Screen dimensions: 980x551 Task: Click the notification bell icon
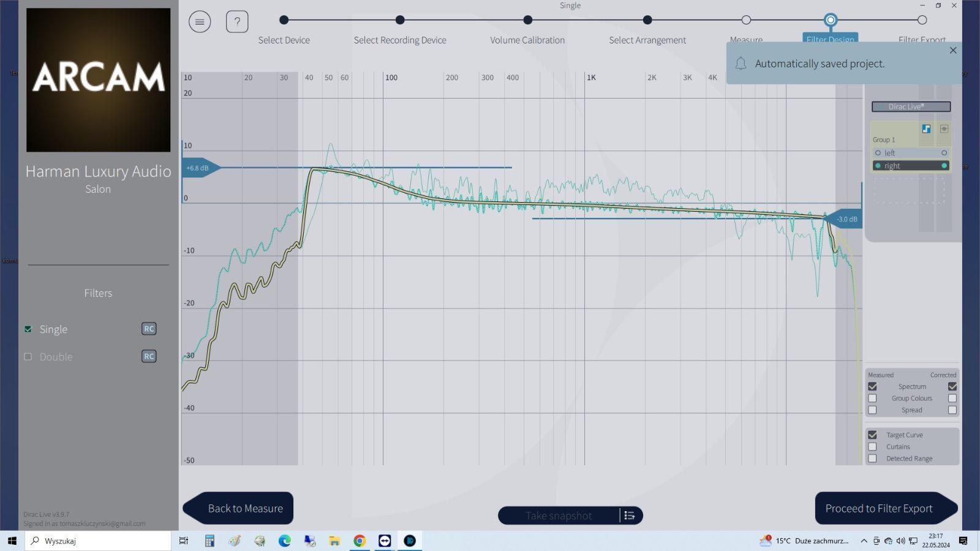pyautogui.click(x=741, y=64)
